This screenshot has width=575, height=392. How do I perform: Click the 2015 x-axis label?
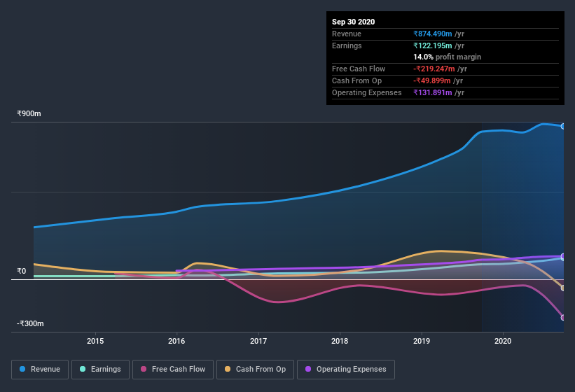point(95,341)
